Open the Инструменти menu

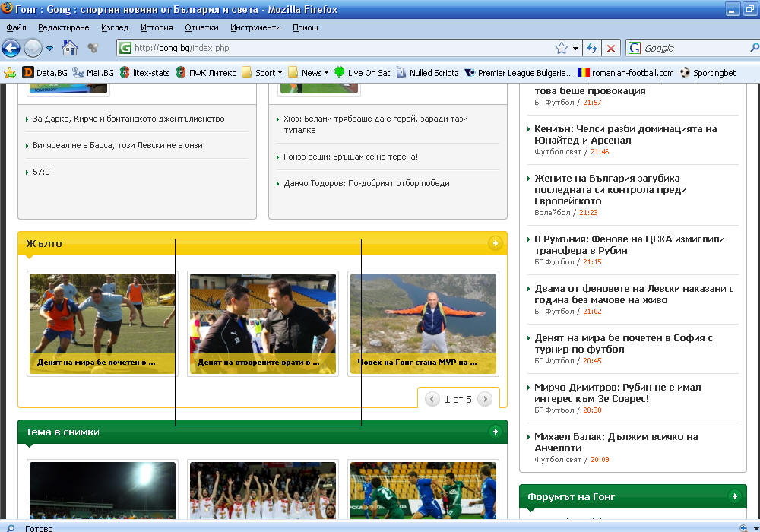click(x=255, y=27)
